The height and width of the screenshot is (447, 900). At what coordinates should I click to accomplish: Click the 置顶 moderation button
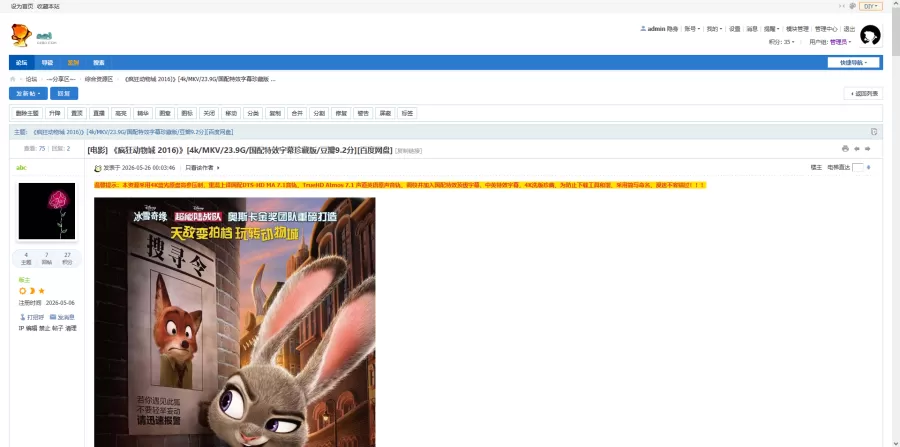[76, 114]
